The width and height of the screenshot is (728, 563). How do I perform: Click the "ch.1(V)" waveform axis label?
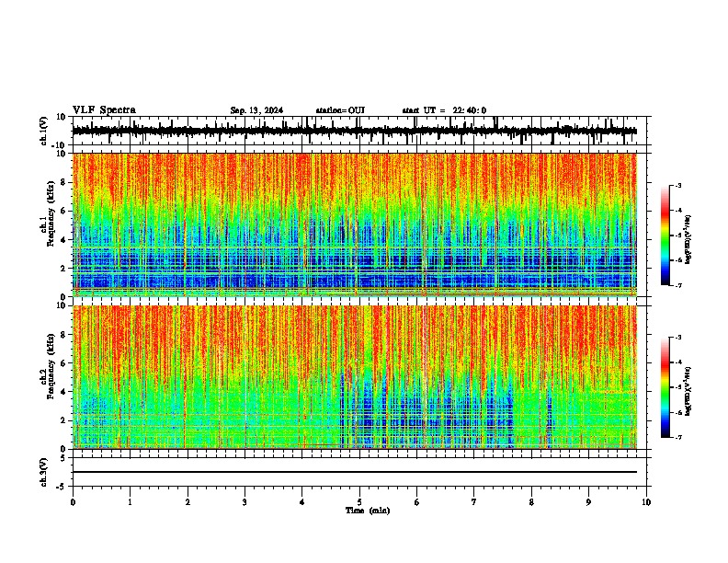click(x=43, y=131)
